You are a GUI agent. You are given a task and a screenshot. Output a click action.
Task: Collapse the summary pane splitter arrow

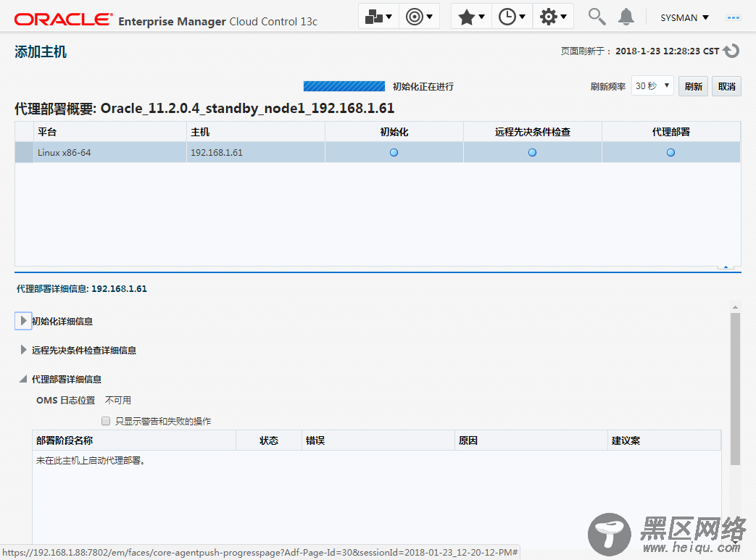click(726, 267)
